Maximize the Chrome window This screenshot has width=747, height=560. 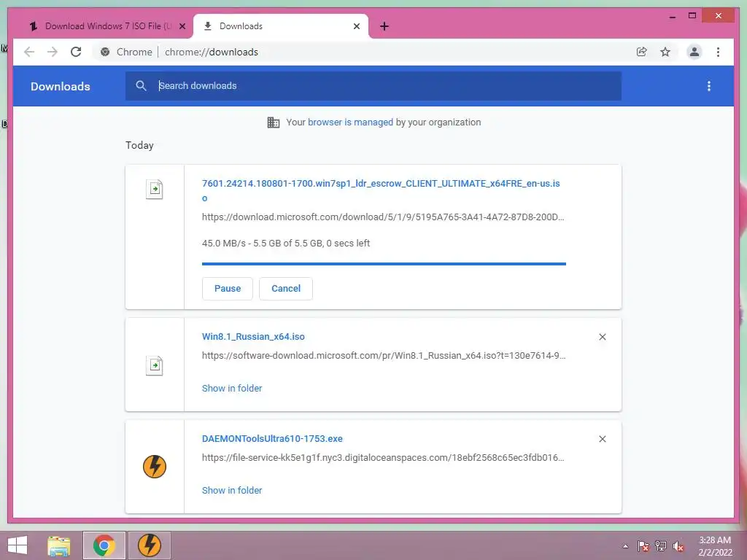(x=692, y=16)
